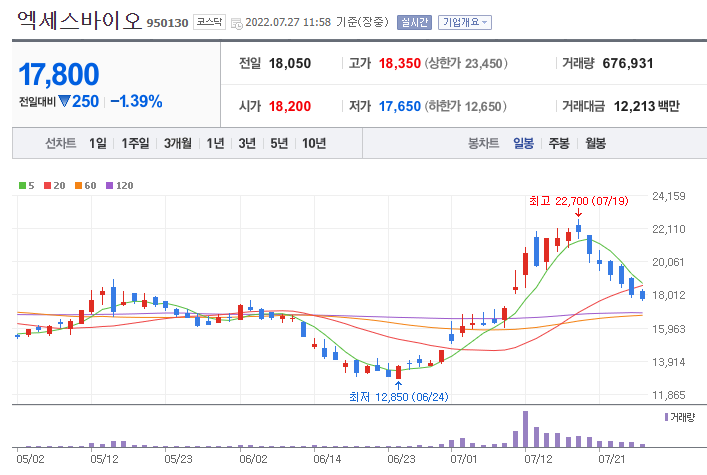
Task: Select the 1년 line chart tab
Action: [x=215, y=143]
